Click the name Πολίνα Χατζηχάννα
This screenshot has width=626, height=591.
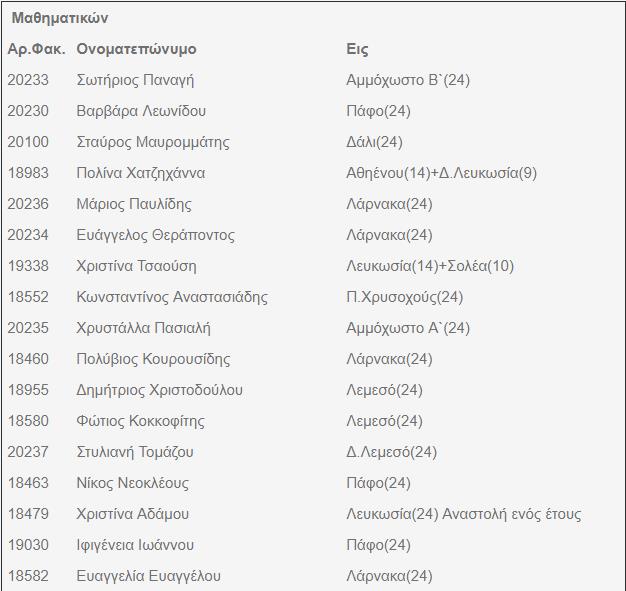pos(141,173)
